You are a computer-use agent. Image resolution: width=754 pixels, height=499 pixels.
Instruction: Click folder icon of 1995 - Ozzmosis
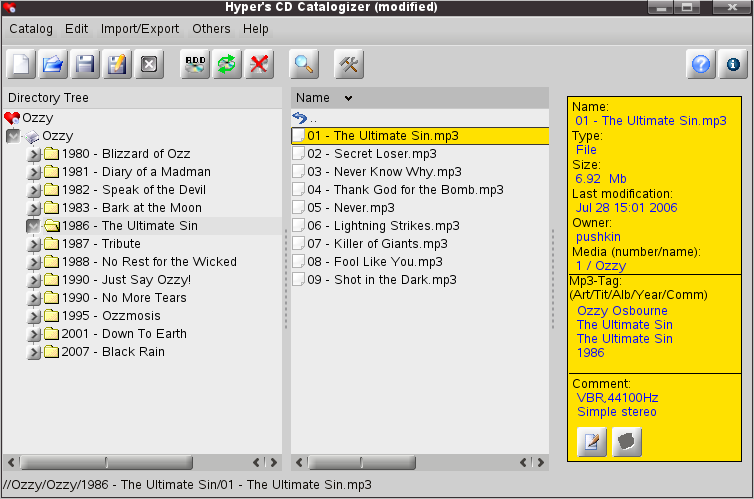[51, 316]
